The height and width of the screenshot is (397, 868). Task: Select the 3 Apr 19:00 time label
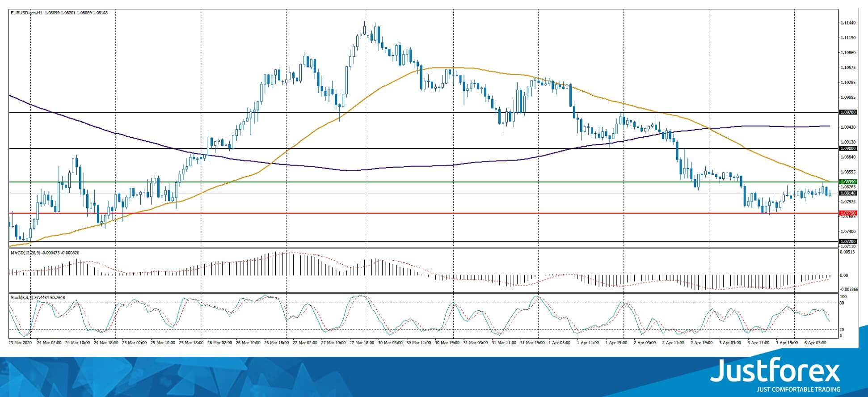[787, 343]
